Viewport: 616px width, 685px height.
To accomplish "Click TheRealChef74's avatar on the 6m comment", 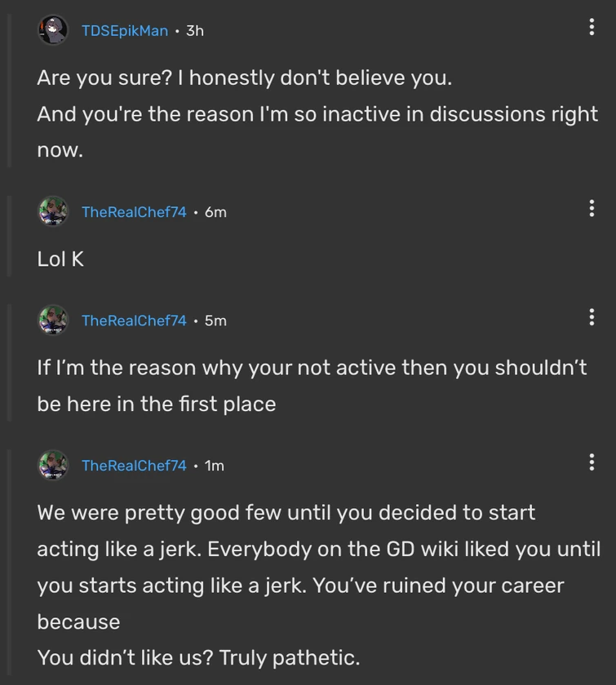I will tap(53, 211).
